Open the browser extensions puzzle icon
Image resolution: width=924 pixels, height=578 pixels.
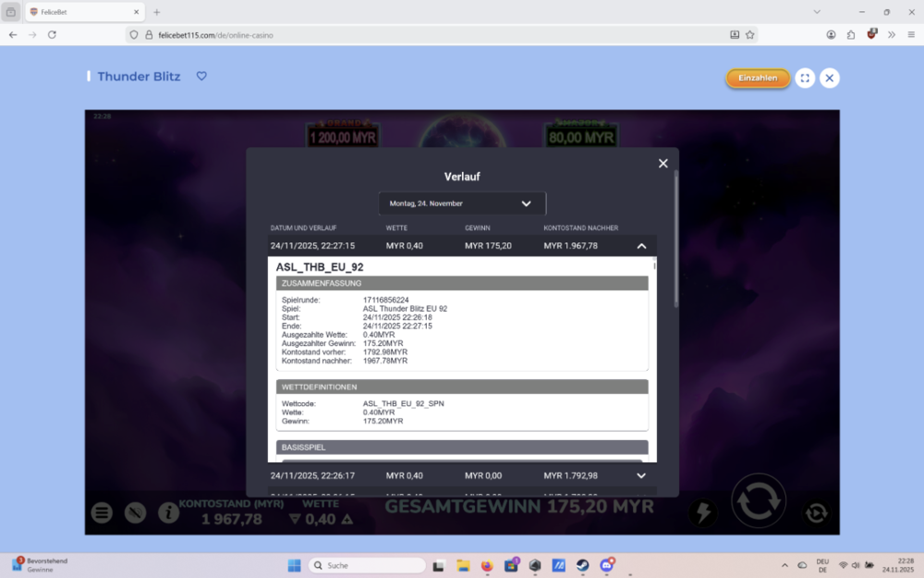(x=851, y=34)
